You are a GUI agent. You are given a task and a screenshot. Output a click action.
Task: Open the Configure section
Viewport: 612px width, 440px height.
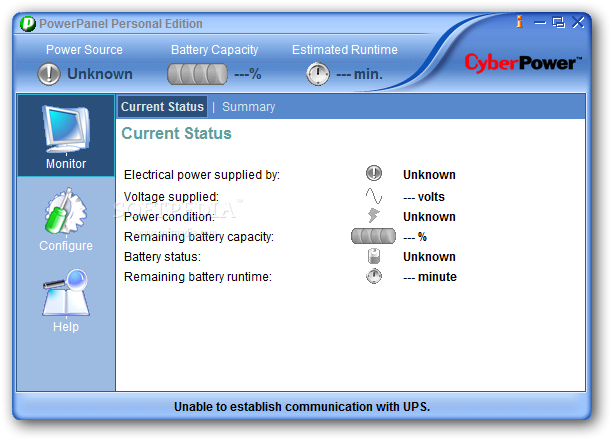coord(66,220)
